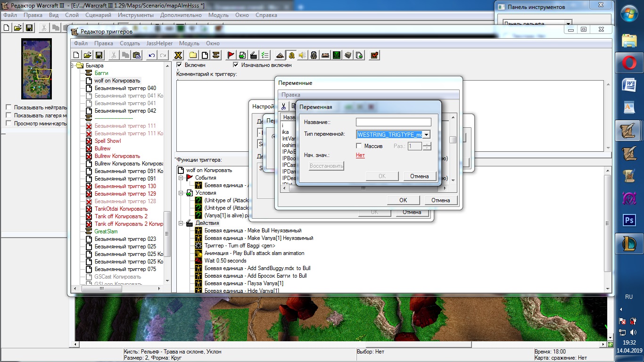
Task: Select trigger TankOtdai Копировать in tree
Action: click(121, 209)
